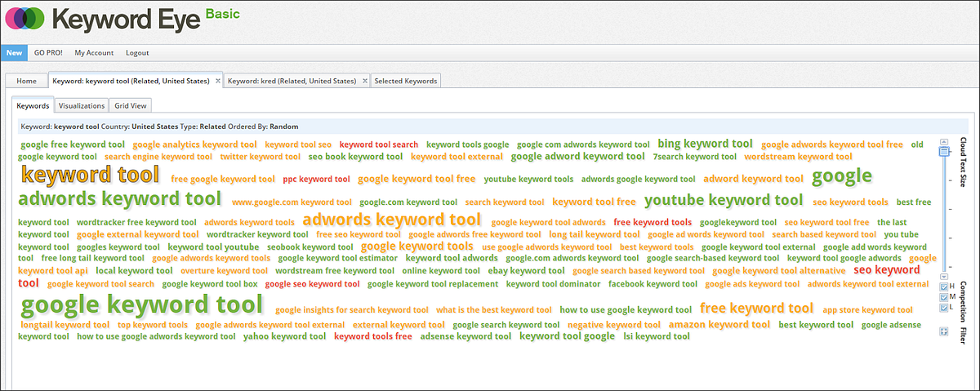
Task: Click keyword 'seo book keyword tool'
Action: click(x=355, y=157)
